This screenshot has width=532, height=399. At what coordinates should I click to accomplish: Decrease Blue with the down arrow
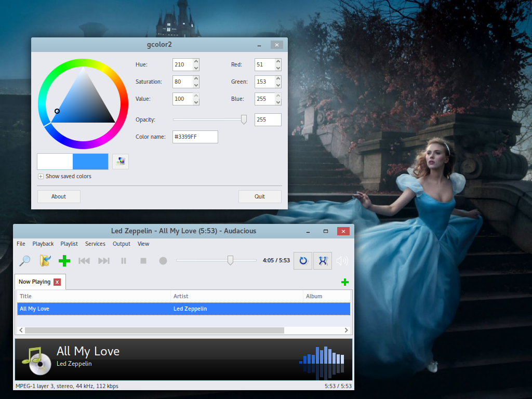278,102
